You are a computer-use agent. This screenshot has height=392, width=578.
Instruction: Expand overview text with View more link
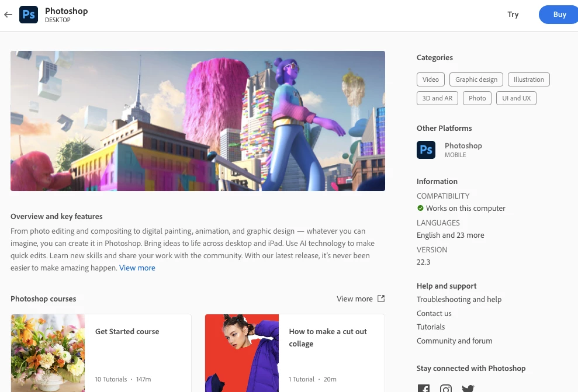tap(137, 268)
